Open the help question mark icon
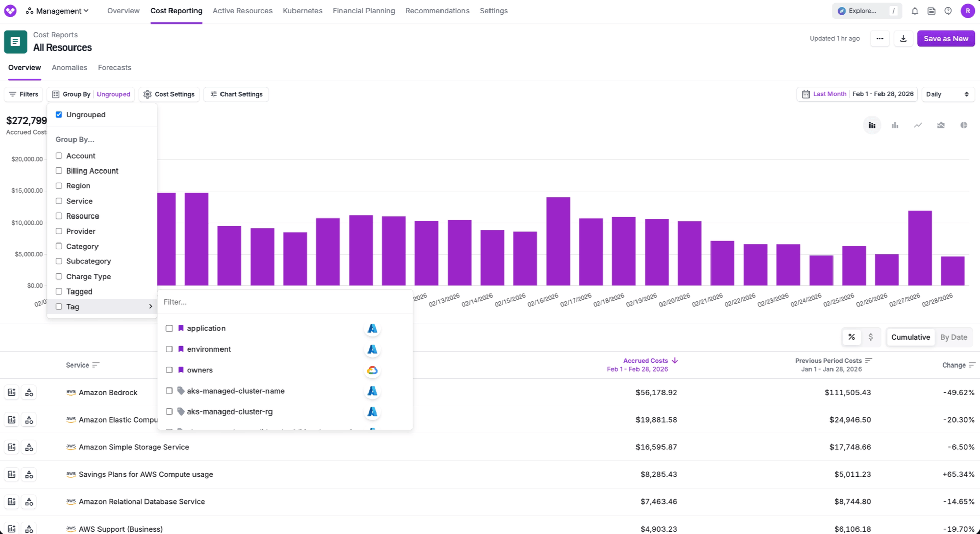 click(948, 11)
